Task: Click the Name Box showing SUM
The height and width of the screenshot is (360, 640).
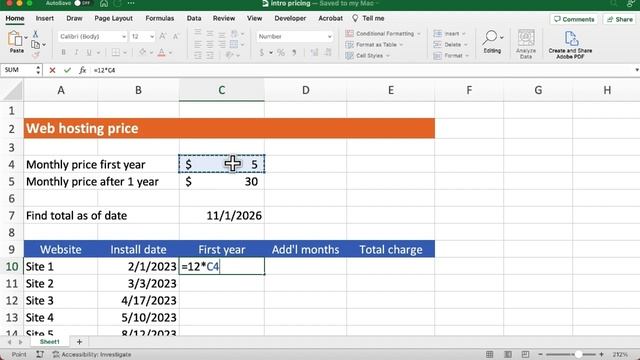Action: click(x=18, y=70)
